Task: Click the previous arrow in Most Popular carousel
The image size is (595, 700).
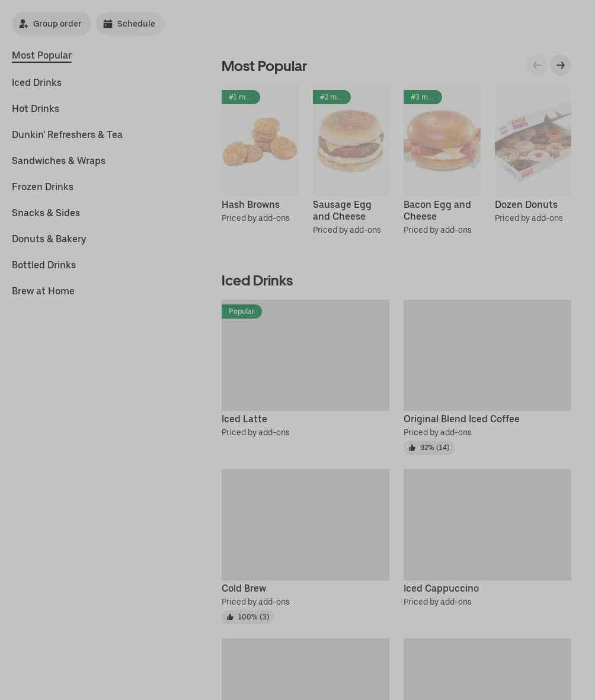Action: 537,65
